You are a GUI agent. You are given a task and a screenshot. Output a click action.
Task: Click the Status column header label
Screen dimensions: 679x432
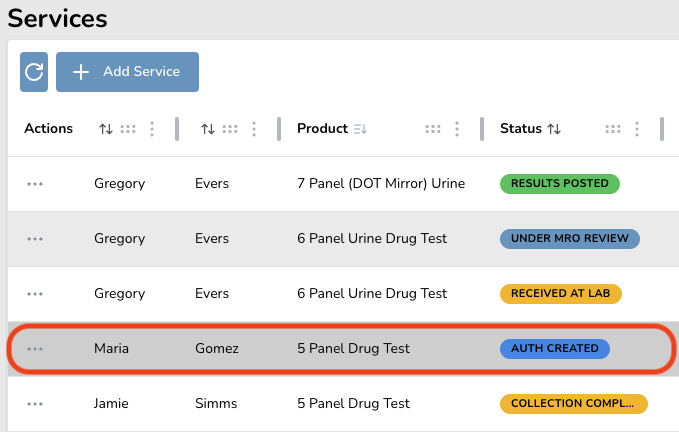(521, 129)
